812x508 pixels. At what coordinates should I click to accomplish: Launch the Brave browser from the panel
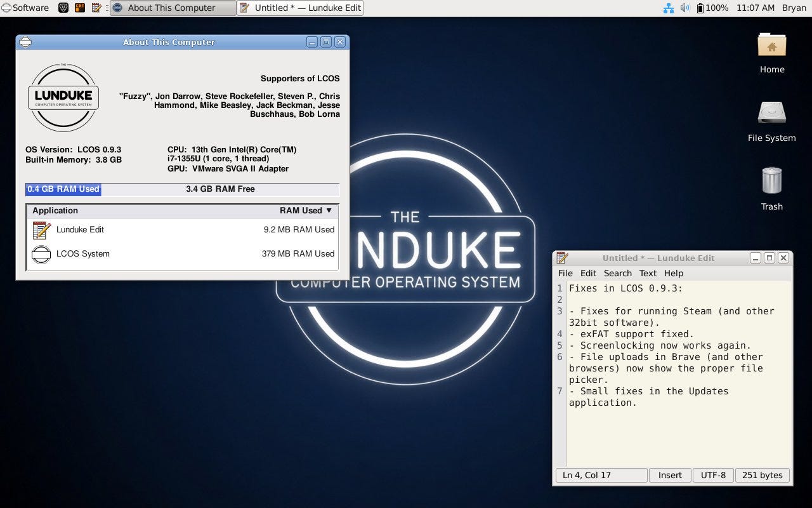[x=63, y=8]
